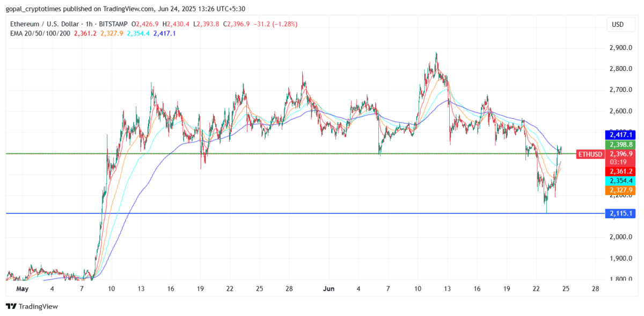Click the green 2,398.8 price axis tag

[x=620, y=145]
